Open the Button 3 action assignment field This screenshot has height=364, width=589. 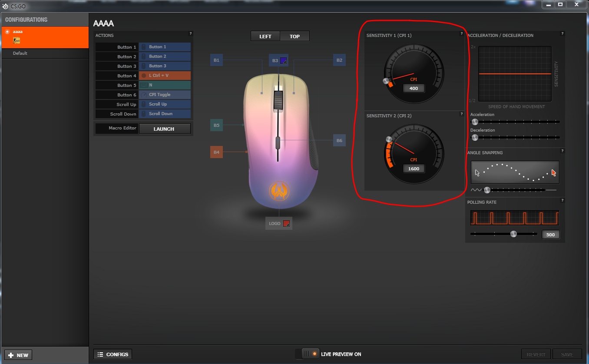click(165, 66)
